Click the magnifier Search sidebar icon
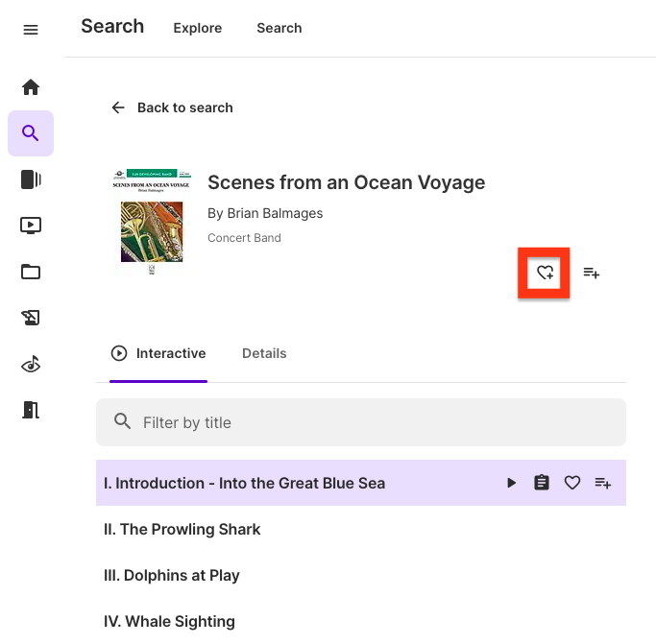Screen dimensions: 656x644 tap(31, 133)
